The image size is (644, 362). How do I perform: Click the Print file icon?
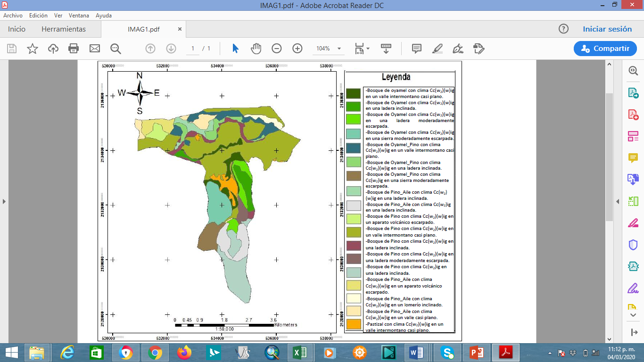click(x=74, y=49)
